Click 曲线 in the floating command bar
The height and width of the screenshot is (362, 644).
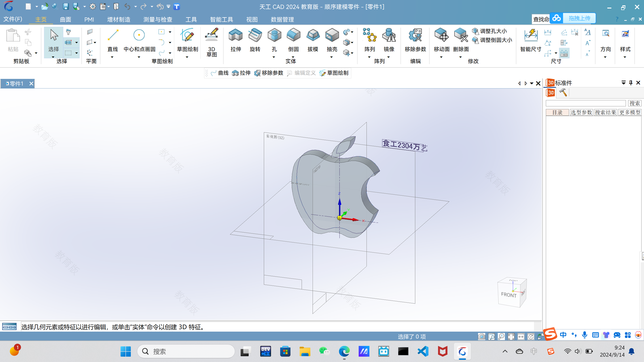point(220,73)
